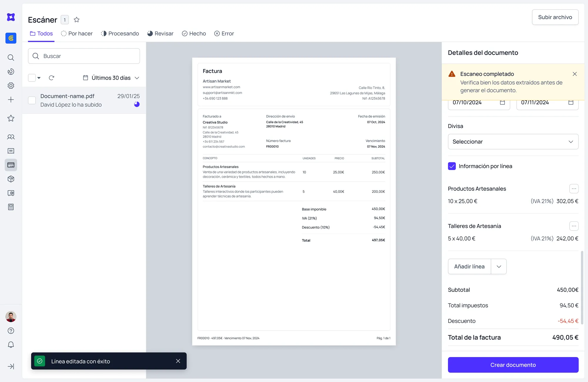Screen dimensions: 588x382
Task: Click the Total impuestos value 94,50 €
Action: [569, 306]
